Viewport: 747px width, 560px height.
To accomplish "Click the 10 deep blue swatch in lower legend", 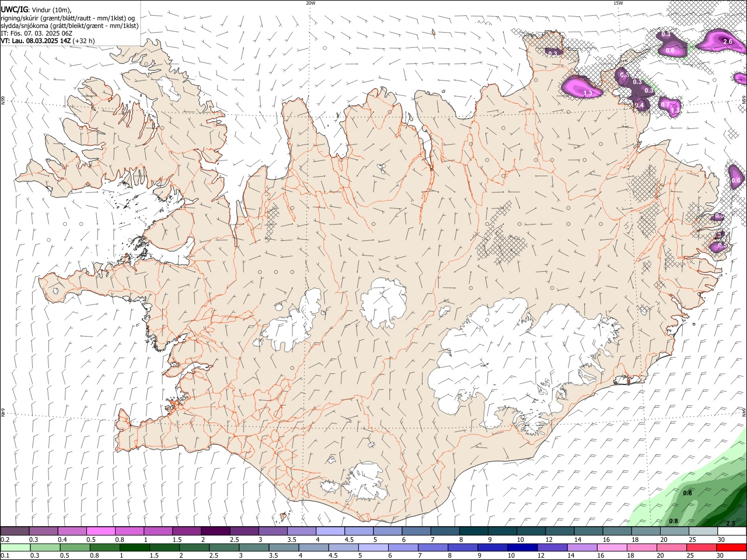I will click(523, 548).
